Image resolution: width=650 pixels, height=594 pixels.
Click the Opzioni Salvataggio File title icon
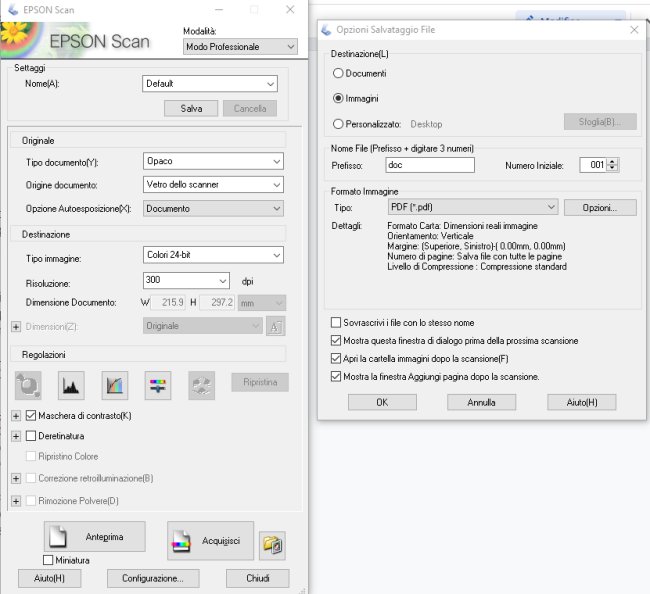point(327,29)
